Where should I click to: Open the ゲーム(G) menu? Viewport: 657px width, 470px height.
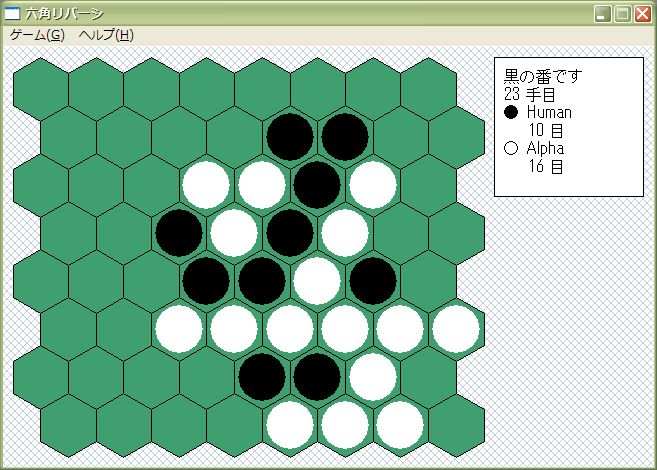tap(37, 35)
